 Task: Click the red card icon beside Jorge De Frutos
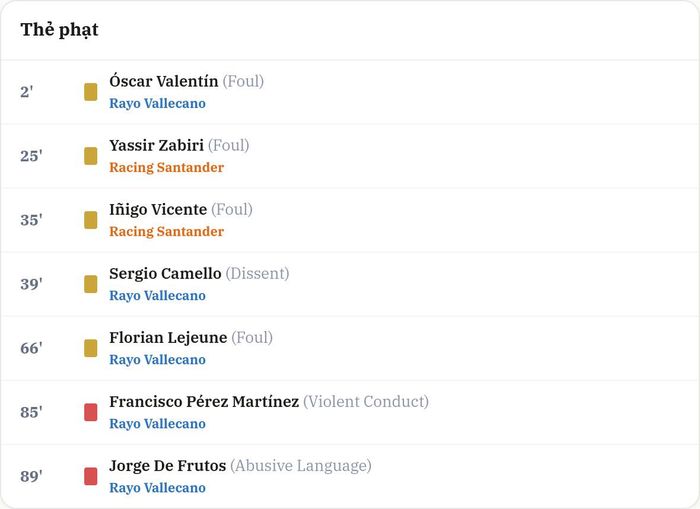click(91, 476)
